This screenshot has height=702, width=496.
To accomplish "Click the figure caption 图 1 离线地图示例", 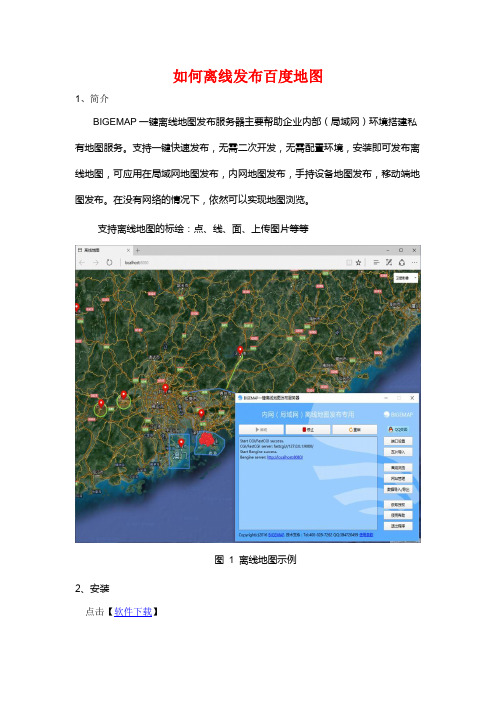I will click(255, 560).
